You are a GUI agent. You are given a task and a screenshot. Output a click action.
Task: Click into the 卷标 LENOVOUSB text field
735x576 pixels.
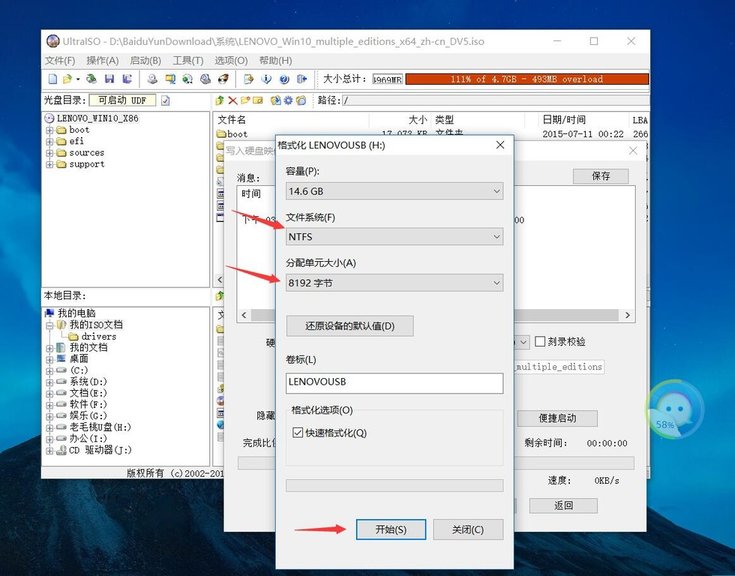tap(394, 383)
